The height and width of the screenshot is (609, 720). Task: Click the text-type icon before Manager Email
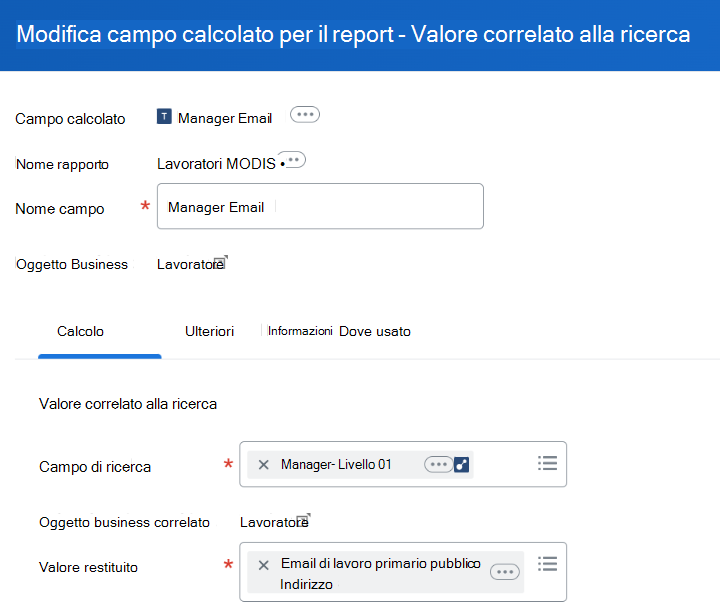(164, 117)
